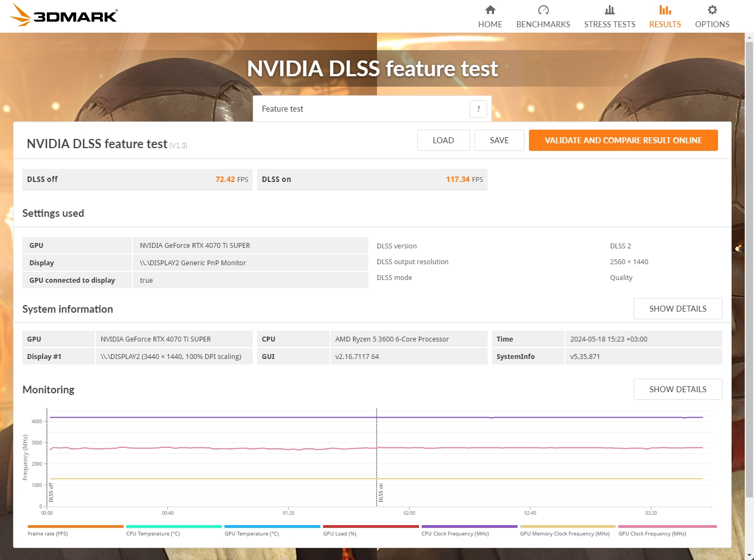Toggle GPU Clock Frequency (MHz) legend swatch
The height and width of the screenshot is (560, 754).
click(x=667, y=526)
